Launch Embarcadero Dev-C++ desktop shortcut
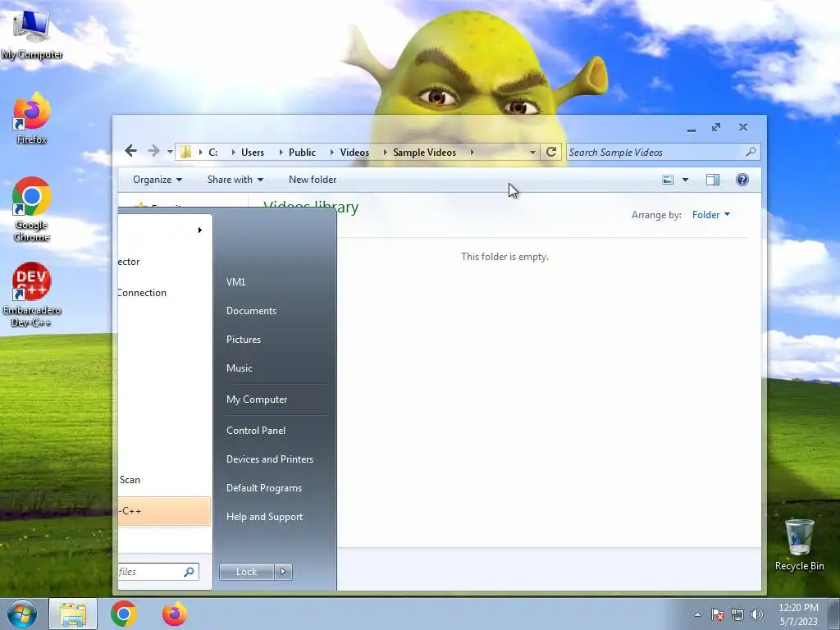This screenshot has height=630, width=840. point(32,294)
